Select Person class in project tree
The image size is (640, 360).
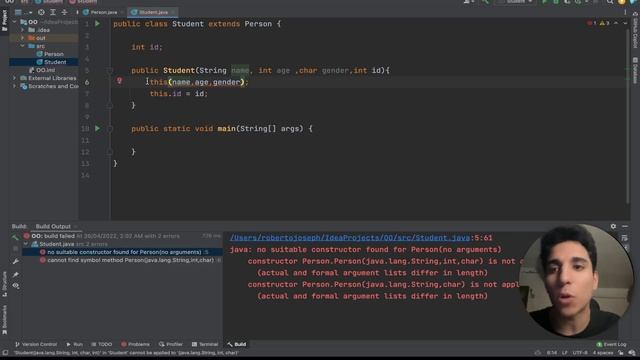(x=53, y=54)
